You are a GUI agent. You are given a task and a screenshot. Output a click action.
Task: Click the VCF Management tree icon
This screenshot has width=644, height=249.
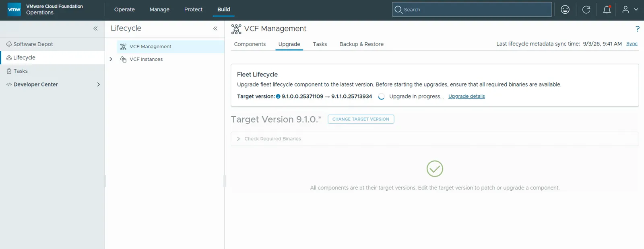(x=123, y=47)
